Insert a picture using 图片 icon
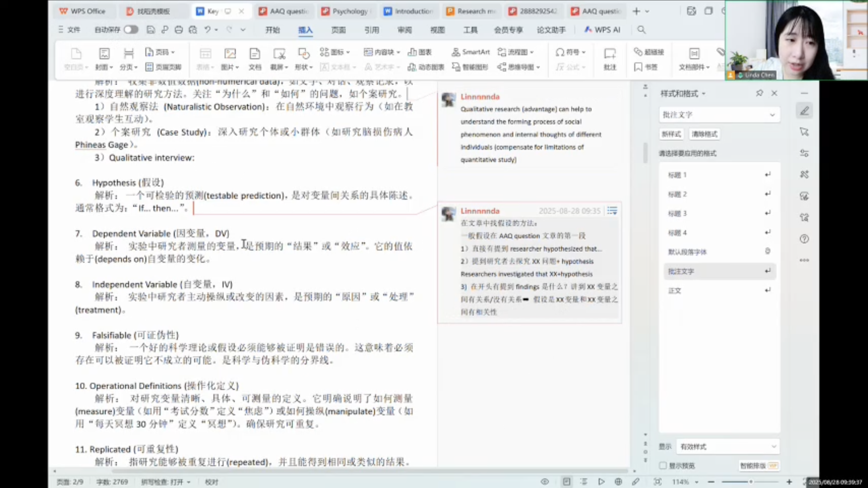The width and height of the screenshot is (868, 488). click(x=230, y=54)
